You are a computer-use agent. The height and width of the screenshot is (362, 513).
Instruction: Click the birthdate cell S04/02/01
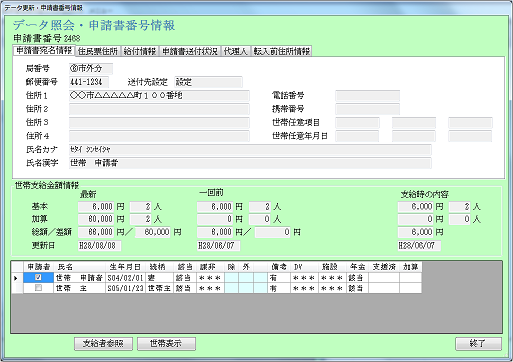(x=125, y=278)
